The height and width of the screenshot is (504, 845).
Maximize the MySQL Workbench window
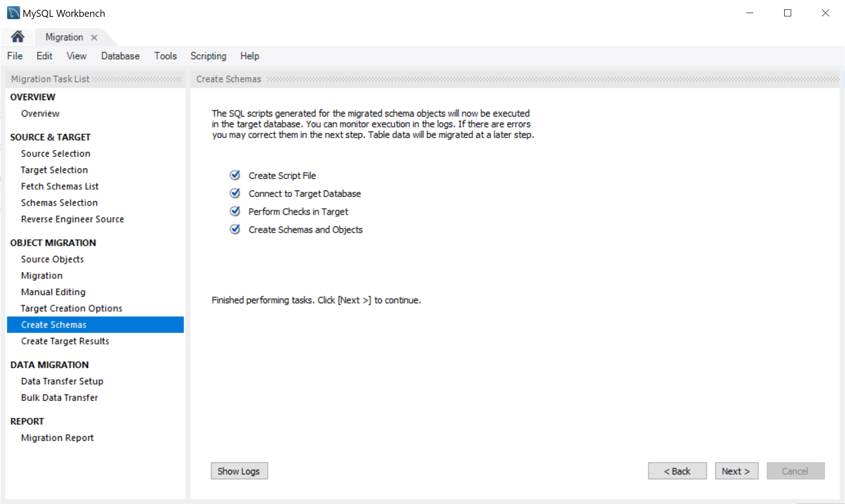(x=787, y=13)
